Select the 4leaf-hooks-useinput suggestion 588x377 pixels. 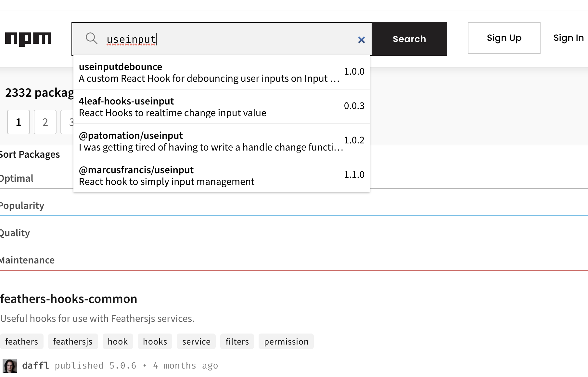(222, 107)
